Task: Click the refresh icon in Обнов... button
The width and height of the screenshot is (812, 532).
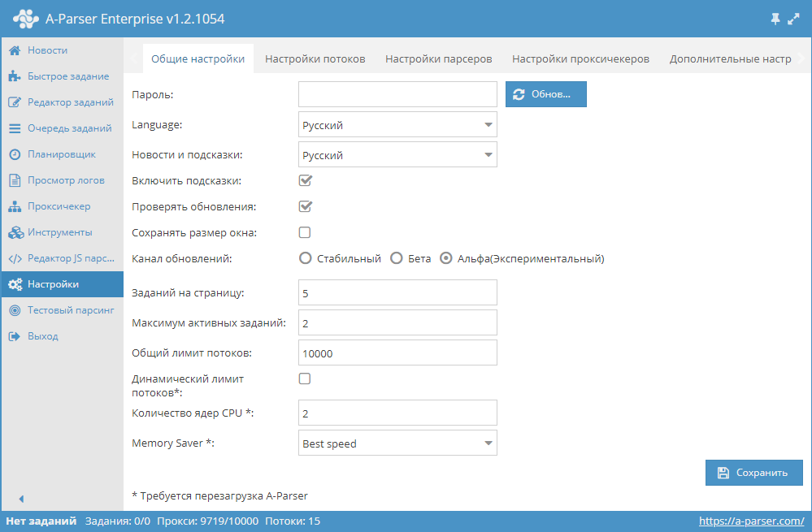Action: (519, 94)
